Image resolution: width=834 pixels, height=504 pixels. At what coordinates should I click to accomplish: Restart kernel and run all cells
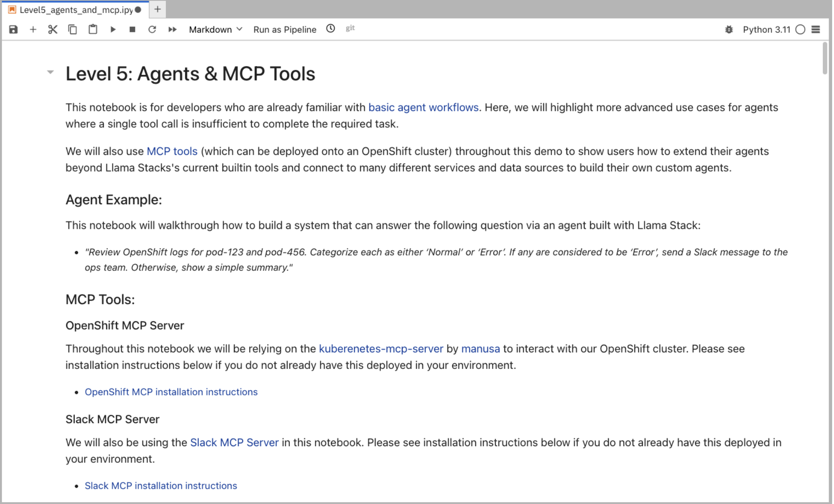[x=172, y=30]
